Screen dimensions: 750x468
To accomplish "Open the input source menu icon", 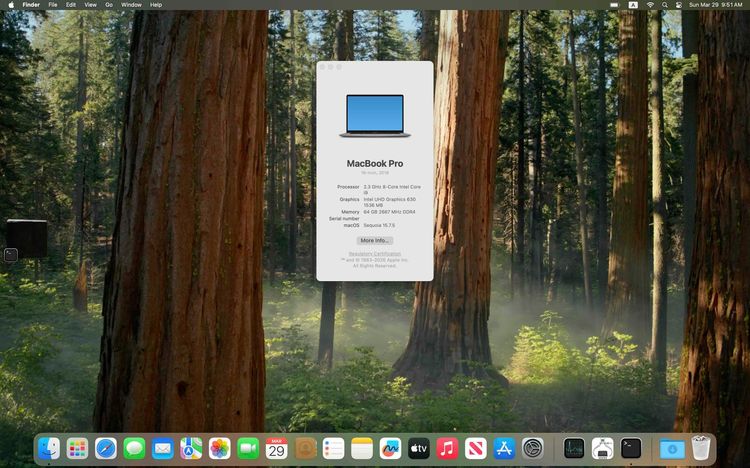I will (x=633, y=5).
